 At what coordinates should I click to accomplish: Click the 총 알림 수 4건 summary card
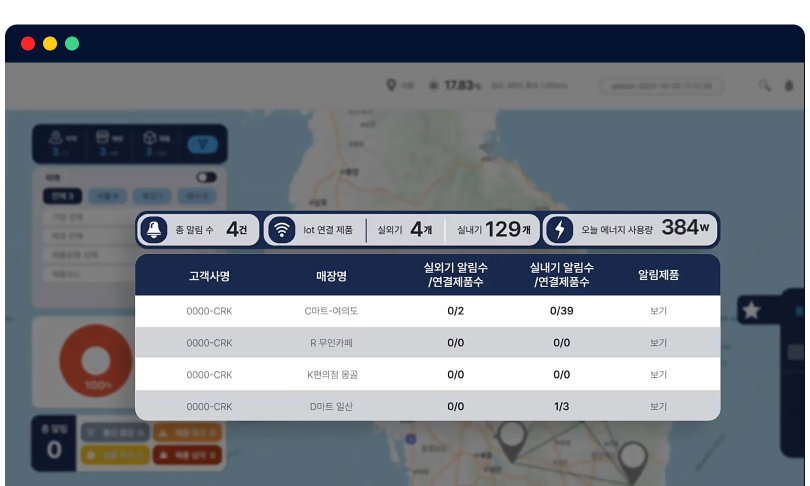pos(198,229)
